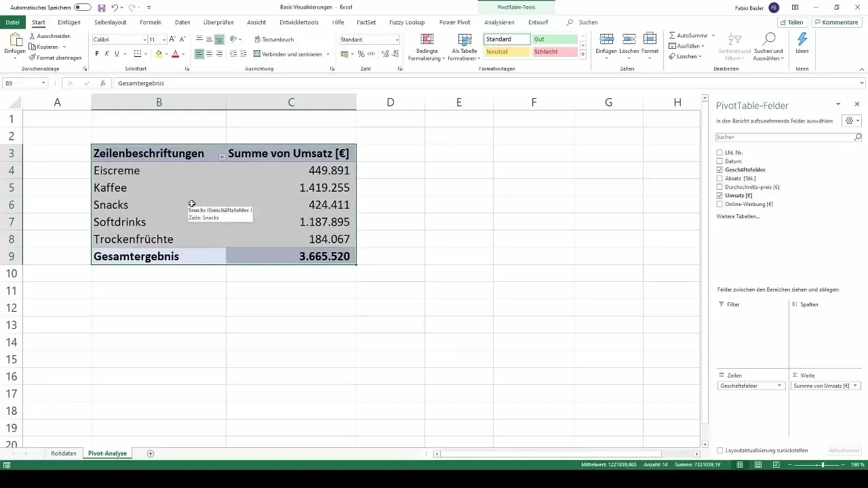Open the Zeilenbeschriftungen filter dropdown
868x488 pixels.
point(222,157)
